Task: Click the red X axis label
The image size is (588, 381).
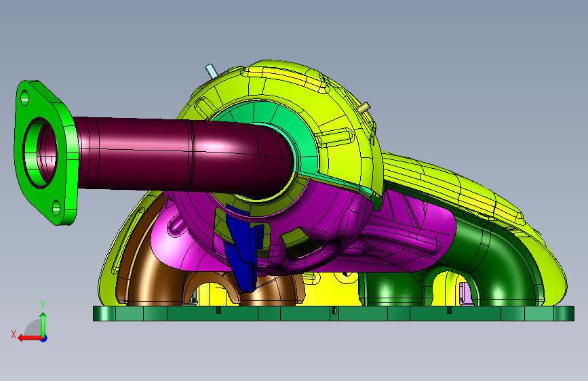Action: click(x=14, y=334)
